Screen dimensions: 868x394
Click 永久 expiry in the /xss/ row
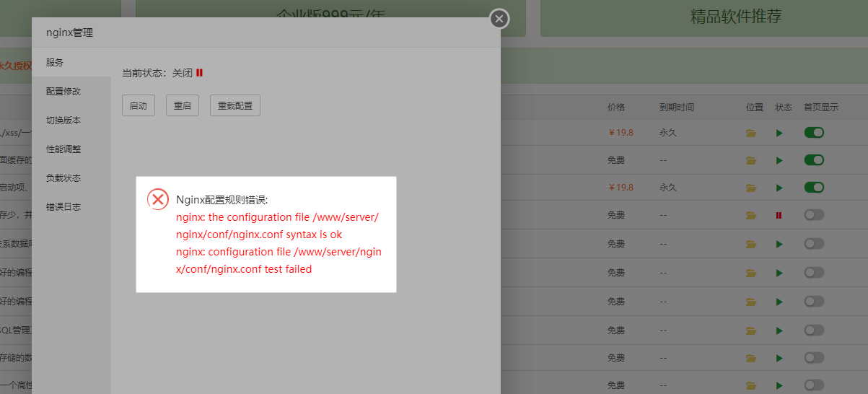(x=668, y=133)
